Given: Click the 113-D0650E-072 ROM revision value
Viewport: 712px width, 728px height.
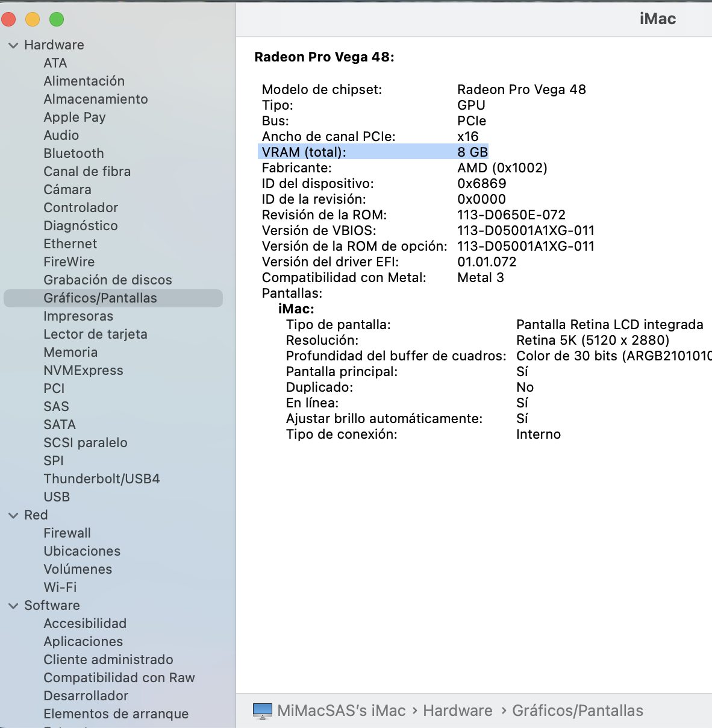Looking at the screenshot, I should [x=511, y=215].
